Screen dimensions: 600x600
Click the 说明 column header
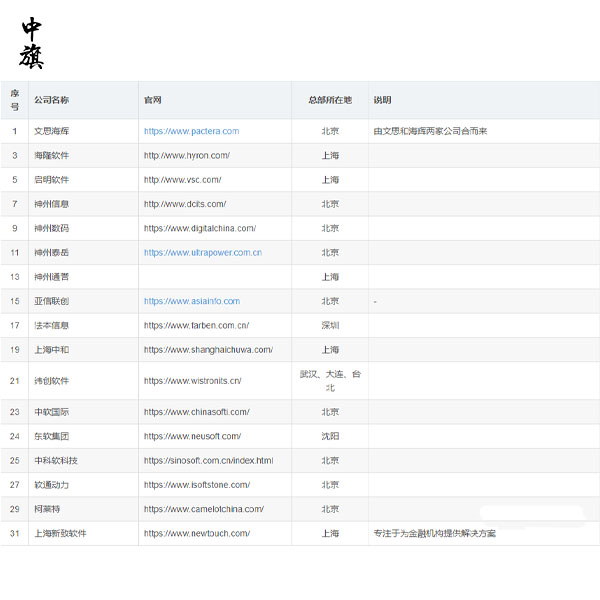382,100
